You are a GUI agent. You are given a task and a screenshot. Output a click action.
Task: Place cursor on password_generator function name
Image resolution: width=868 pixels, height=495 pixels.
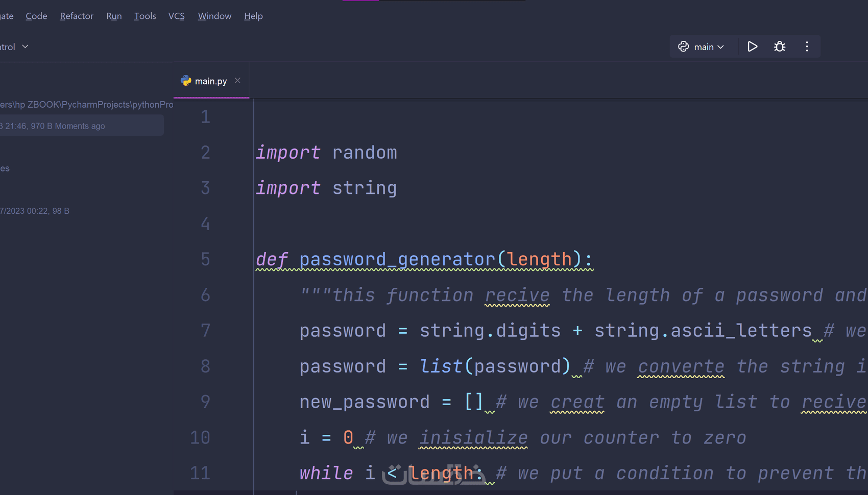coord(397,259)
